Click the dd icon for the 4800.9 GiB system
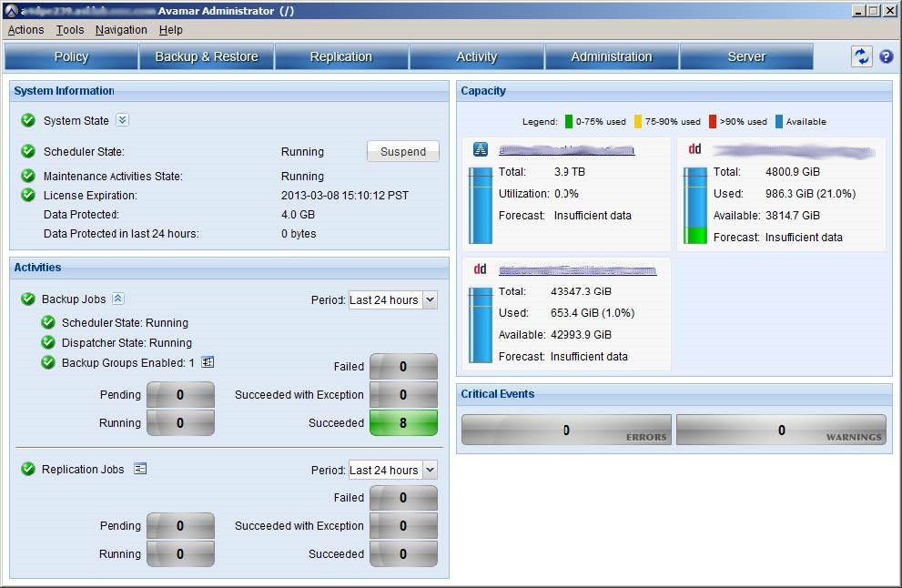The width and height of the screenshot is (902, 588). [694, 149]
